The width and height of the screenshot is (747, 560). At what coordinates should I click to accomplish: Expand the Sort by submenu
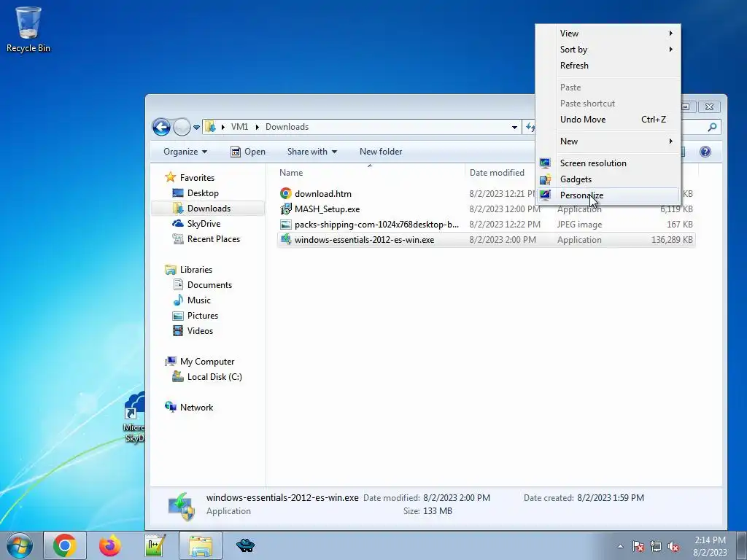[x=608, y=50]
